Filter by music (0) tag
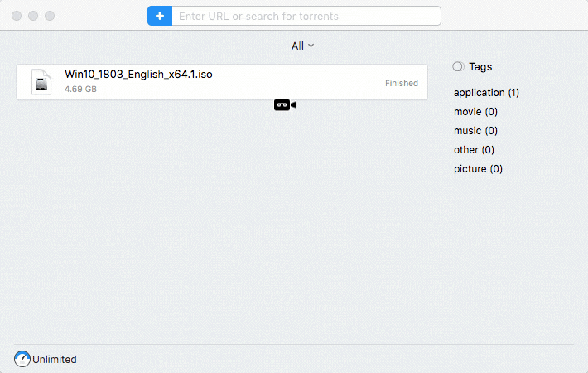This screenshot has width=588, height=373. pos(475,131)
